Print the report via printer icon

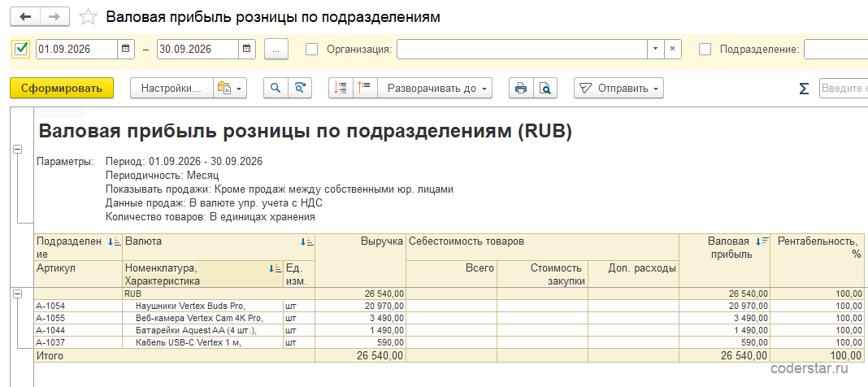521,88
